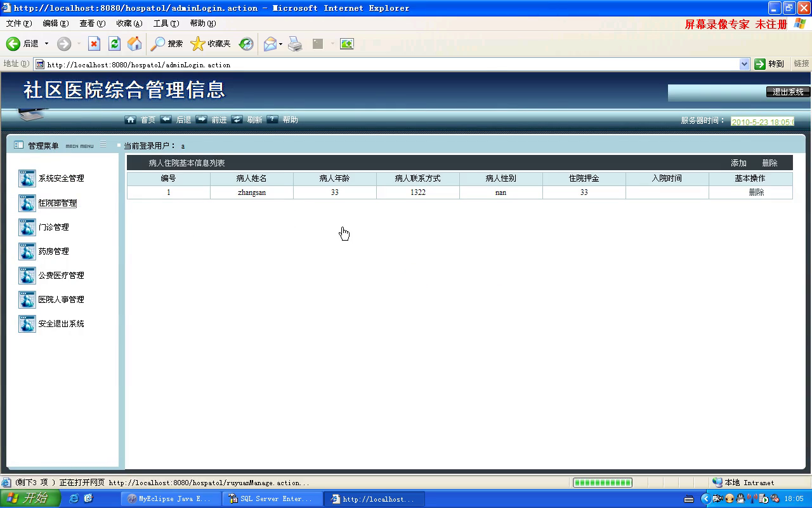Click the Internet Explorer quick launch icon
812x508 pixels.
pyautogui.click(x=74, y=498)
